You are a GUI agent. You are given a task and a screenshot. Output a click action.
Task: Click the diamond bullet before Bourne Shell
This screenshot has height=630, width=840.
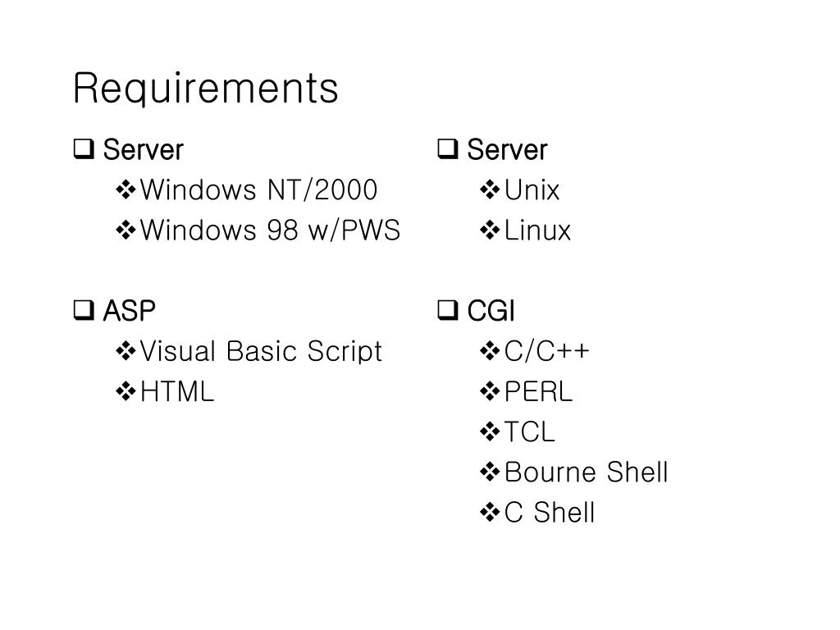tap(490, 472)
